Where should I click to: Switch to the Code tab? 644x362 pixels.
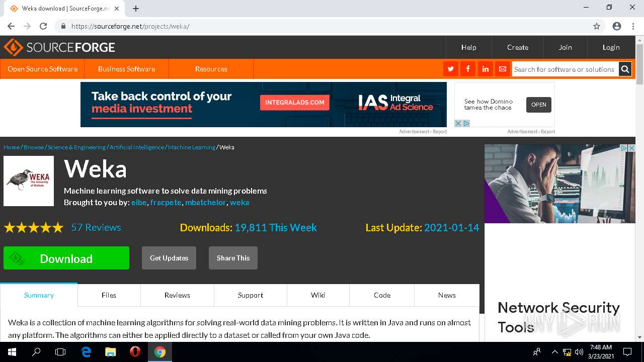click(x=382, y=295)
